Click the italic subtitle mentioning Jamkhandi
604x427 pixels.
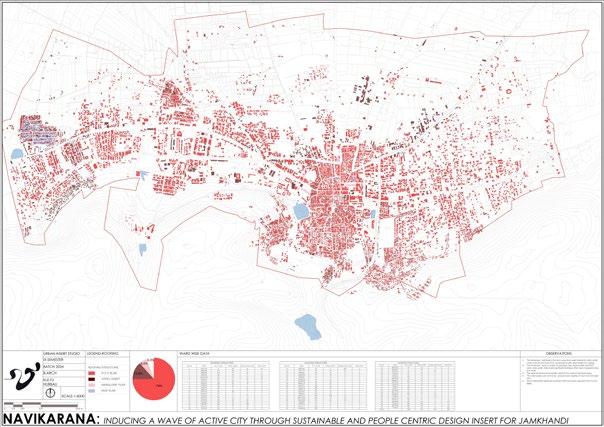[x=336, y=420]
